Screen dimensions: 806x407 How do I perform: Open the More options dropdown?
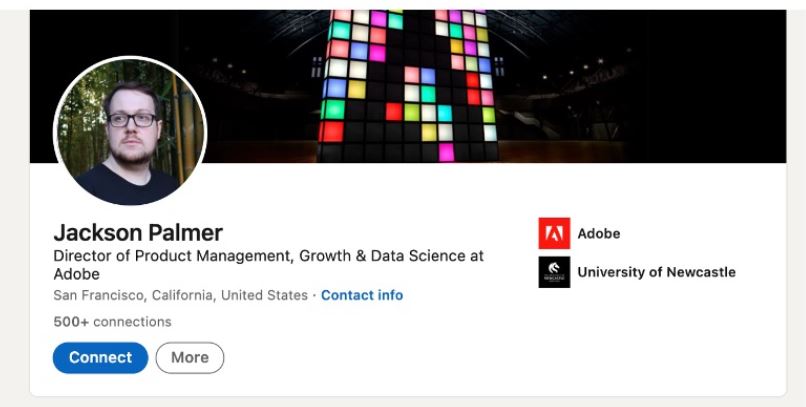(x=190, y=357)
